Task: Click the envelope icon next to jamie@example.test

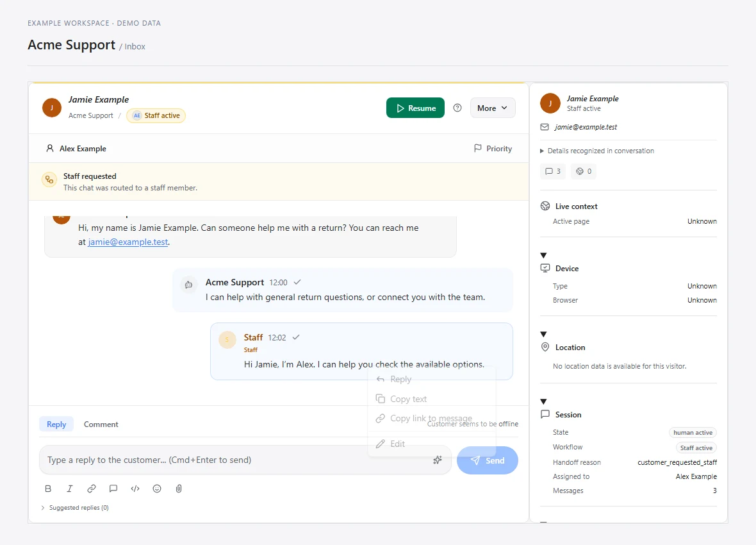Action: point(545,127)
